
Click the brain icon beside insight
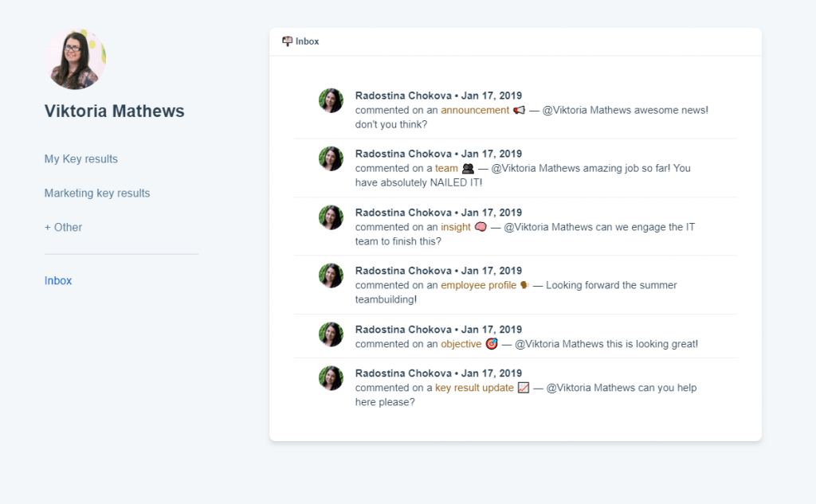click(x=481, y=227)
